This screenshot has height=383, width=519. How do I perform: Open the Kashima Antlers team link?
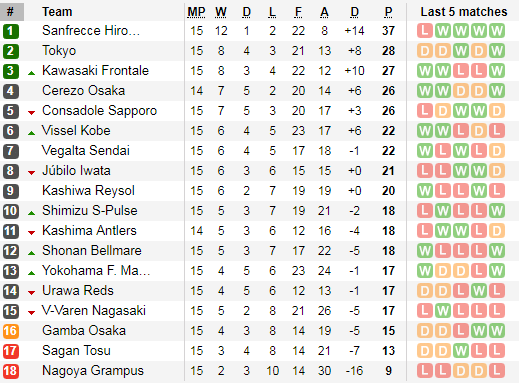tap(89, 231)
